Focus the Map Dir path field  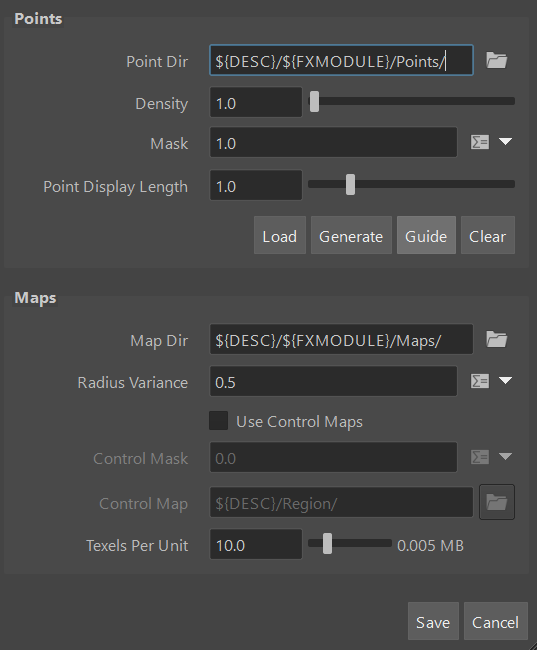click(x=341, y=339)
